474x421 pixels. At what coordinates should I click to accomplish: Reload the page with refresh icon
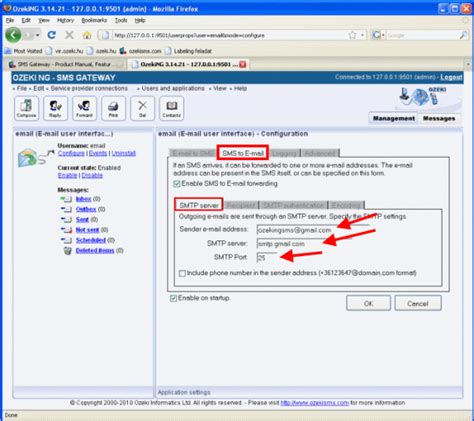51,35
